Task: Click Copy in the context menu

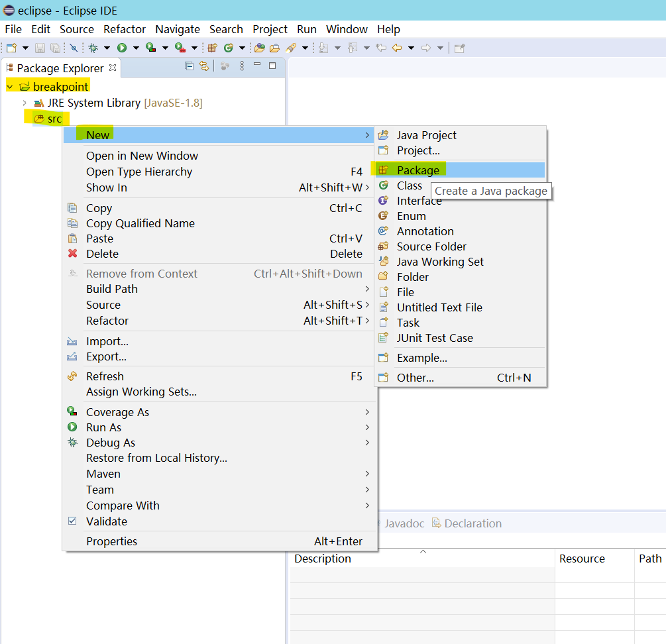Action: point(219,208)
